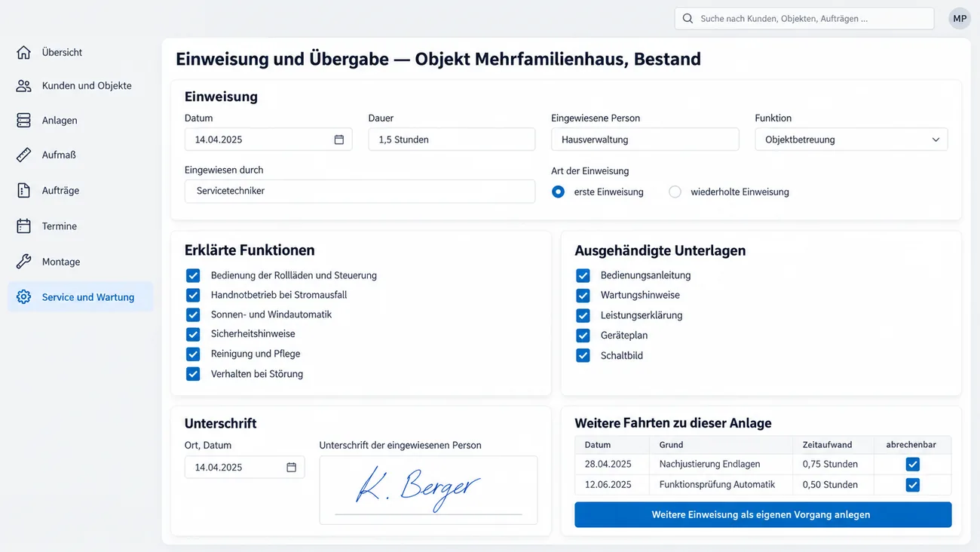Click the Montage wrench icon
This screenshot has width=980, height=552.
click(23, 262)
